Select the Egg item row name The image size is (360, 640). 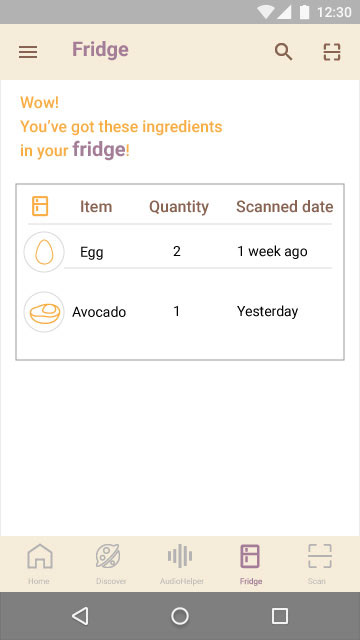[x=91, y=252]
